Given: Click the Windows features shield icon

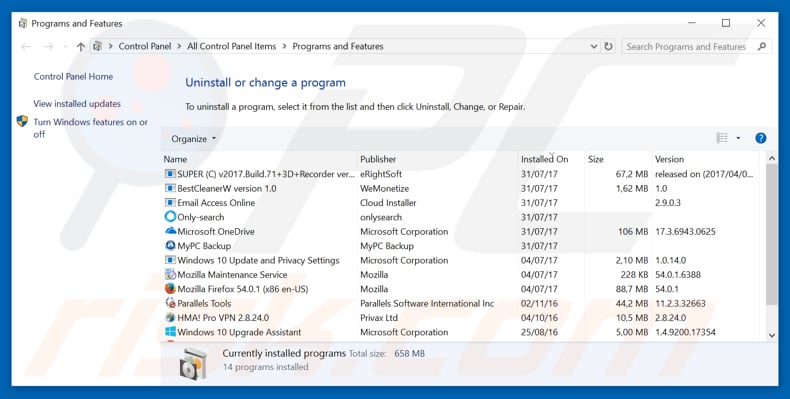Looking at the screenshot, I should point(22,121).
